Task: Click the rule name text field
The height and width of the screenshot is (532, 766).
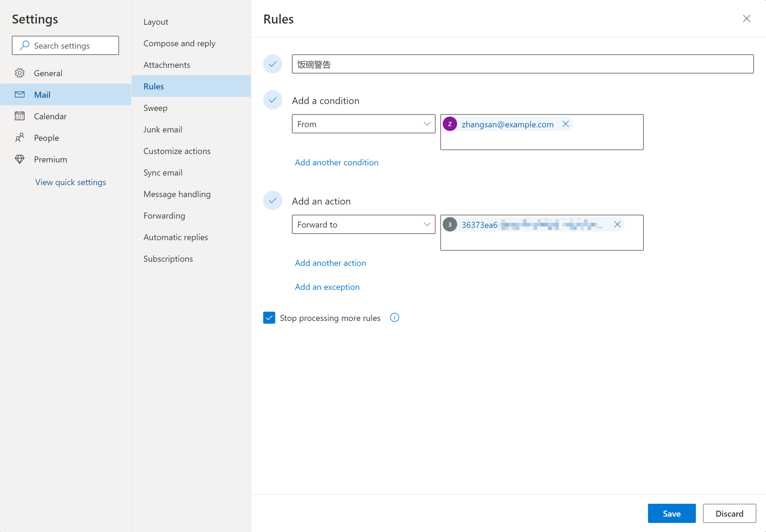Action: tap(523, 64)
